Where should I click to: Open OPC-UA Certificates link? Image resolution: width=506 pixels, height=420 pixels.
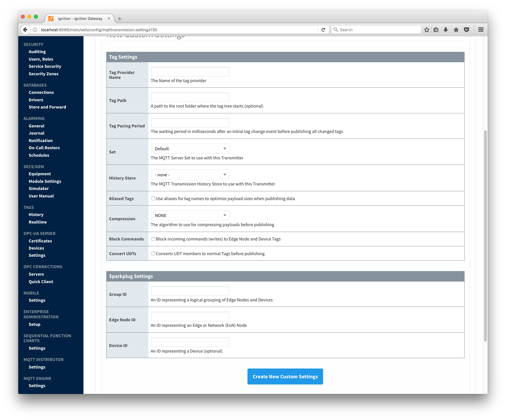(x=40, y=241)
